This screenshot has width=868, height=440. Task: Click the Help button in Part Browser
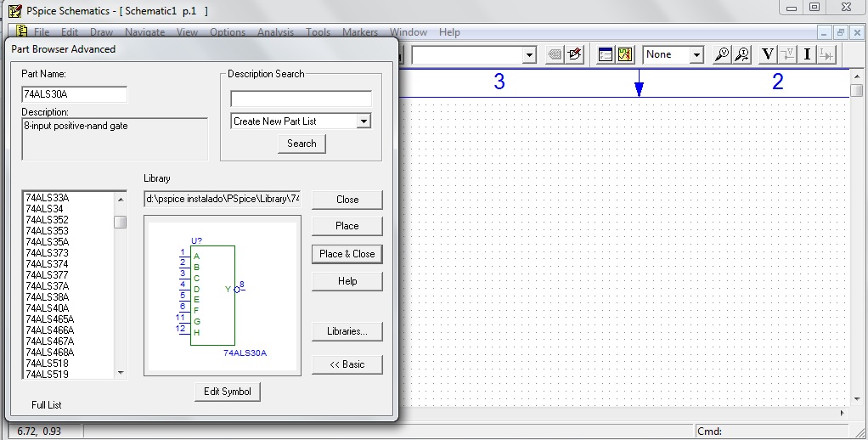347,281
